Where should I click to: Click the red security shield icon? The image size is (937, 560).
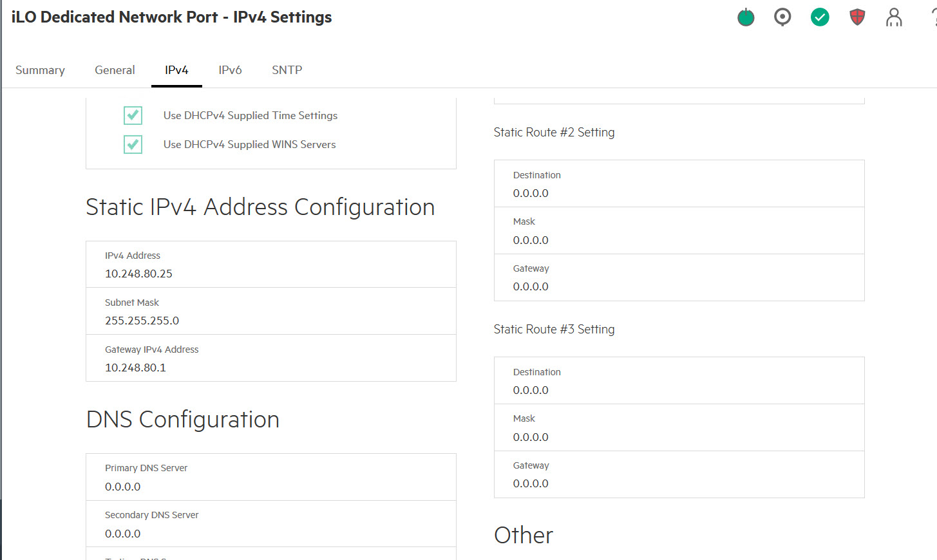pos(857,17)
